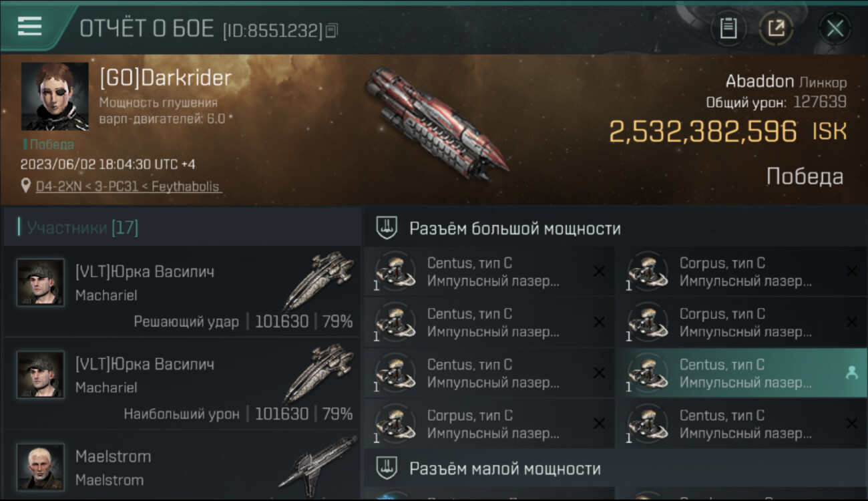The image size is (868, 501).
Task: Select the top-right Corpus, тип C laser module
Action: [741, 272]
